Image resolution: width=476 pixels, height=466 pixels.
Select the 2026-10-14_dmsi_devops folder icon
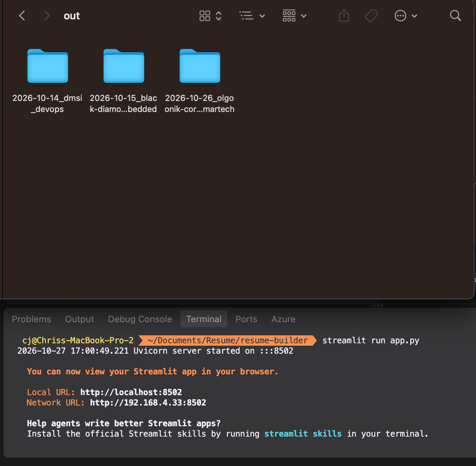click(48, 66)
